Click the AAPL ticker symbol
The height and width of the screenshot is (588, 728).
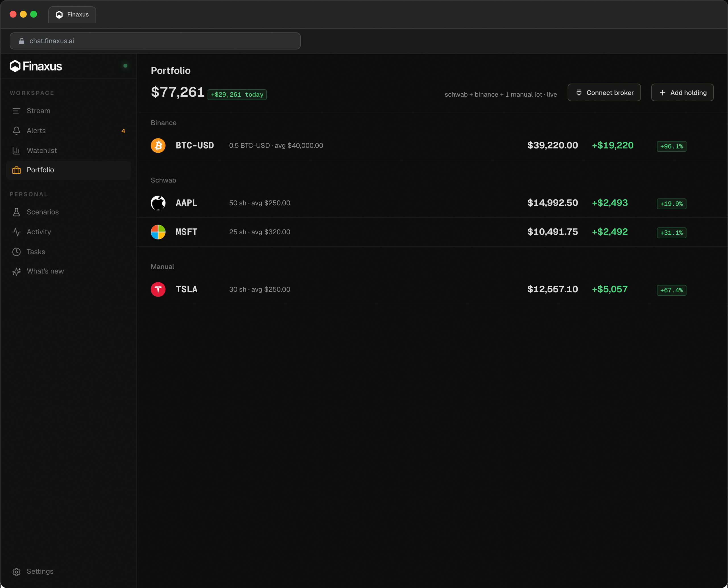[186, 203]
